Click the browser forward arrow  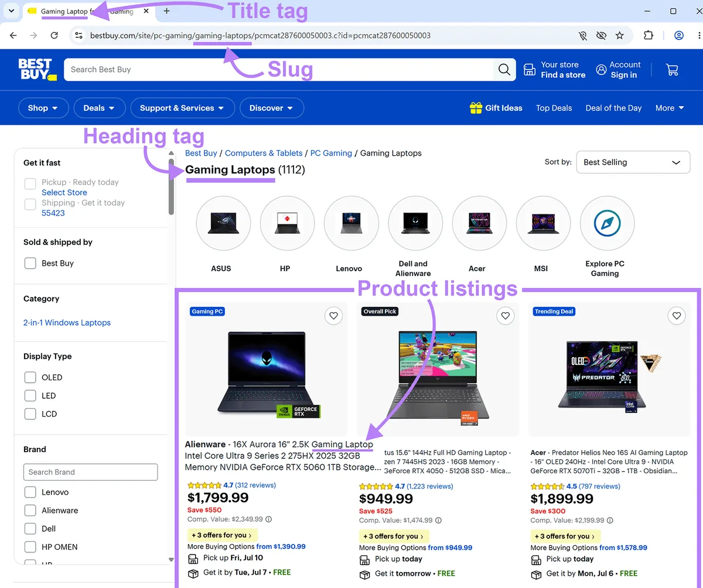pos(33,36)
